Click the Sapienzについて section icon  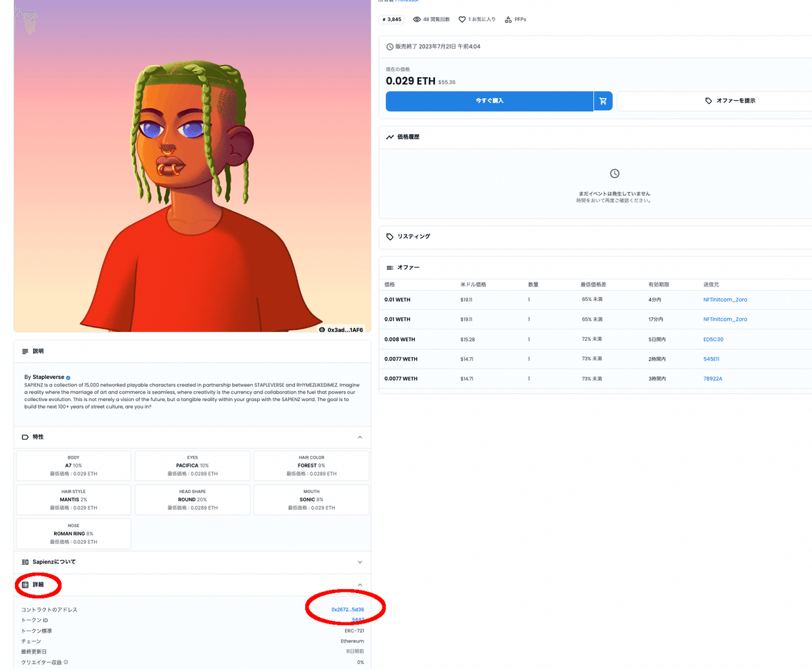[25, 561]
